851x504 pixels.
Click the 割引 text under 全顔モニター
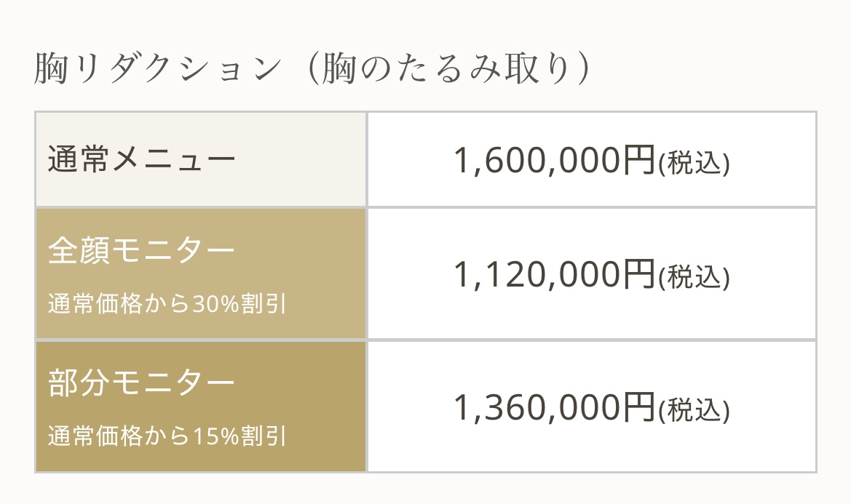coord(263,304)
